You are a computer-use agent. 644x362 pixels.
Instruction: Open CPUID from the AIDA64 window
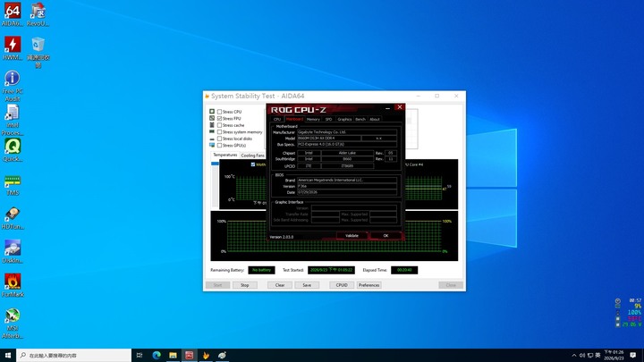click(342, 285)
